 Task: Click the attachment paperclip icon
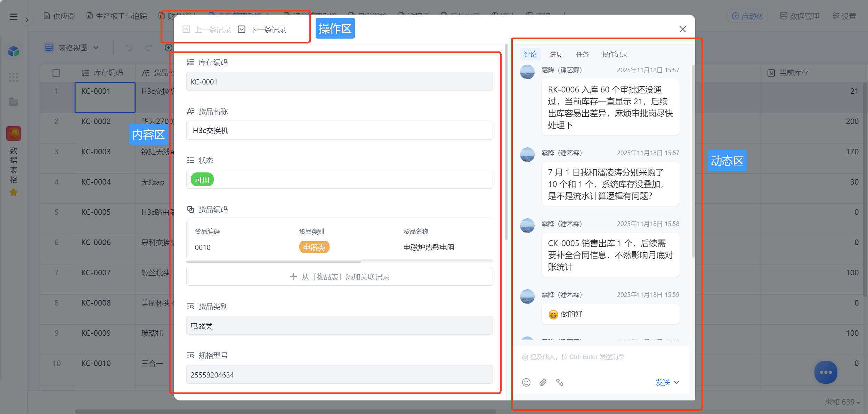coord(543,382)
